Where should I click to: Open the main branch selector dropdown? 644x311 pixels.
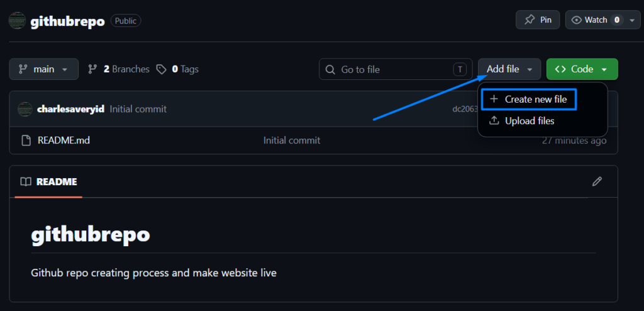click(44, 69)
